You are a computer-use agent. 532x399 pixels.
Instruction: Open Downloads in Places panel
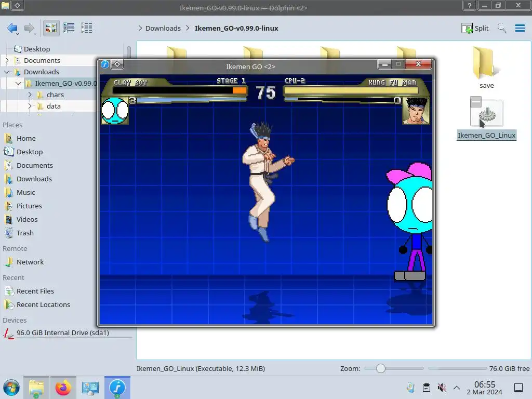click(34, 179)
